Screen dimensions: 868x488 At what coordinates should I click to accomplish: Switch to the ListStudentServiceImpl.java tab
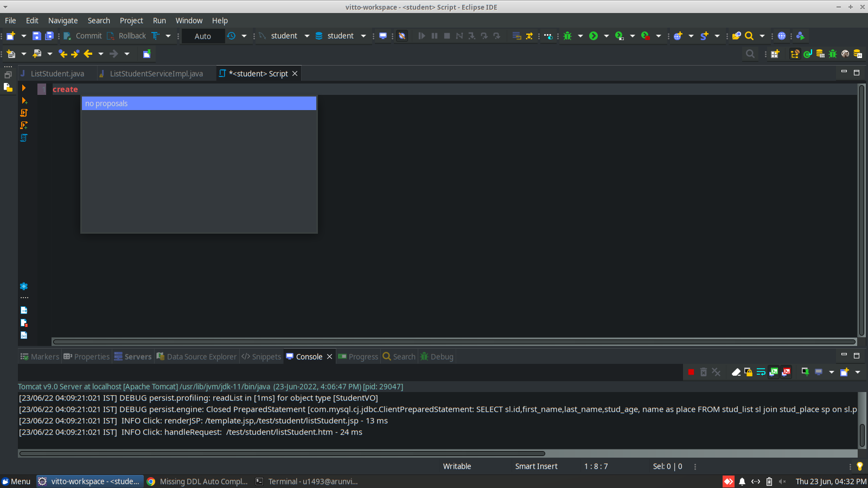coord(156,73)
